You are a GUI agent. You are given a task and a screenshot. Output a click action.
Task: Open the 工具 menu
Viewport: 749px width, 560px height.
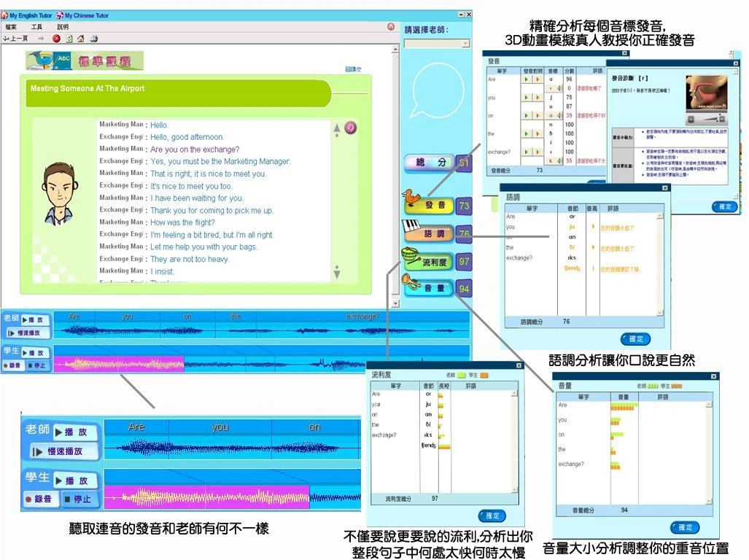pos(36,27)
